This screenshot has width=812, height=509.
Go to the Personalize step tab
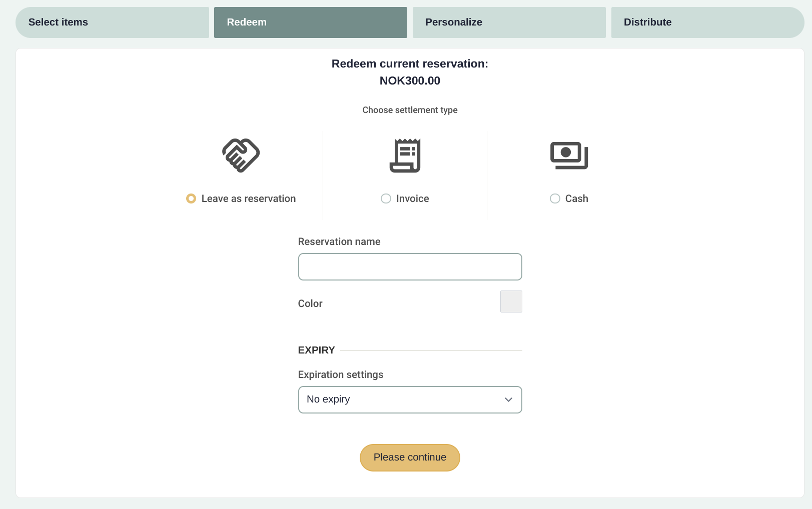(x=509, y=22)
